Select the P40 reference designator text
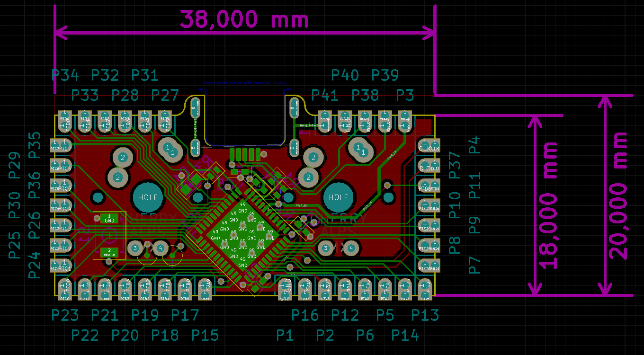The height and width of the screenshot is (355, 644). point(345,75)
